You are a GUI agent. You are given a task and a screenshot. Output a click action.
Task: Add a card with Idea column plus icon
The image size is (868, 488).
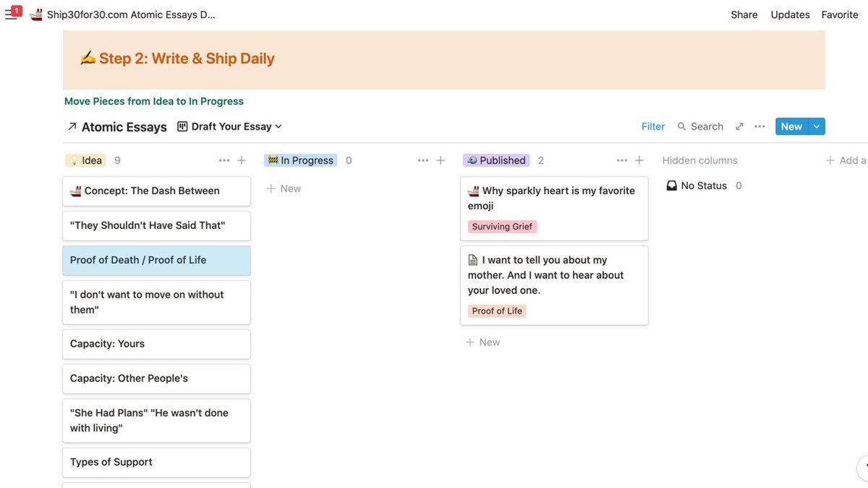242,161
